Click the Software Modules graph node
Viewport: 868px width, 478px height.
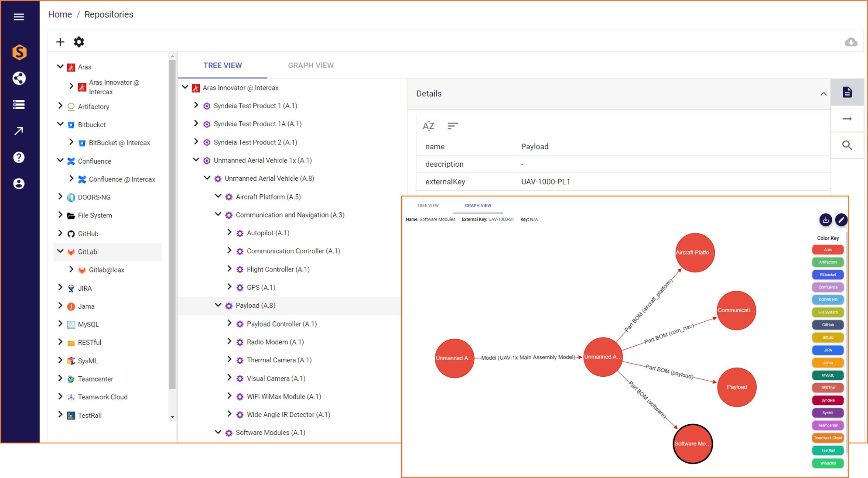[693, 444]
